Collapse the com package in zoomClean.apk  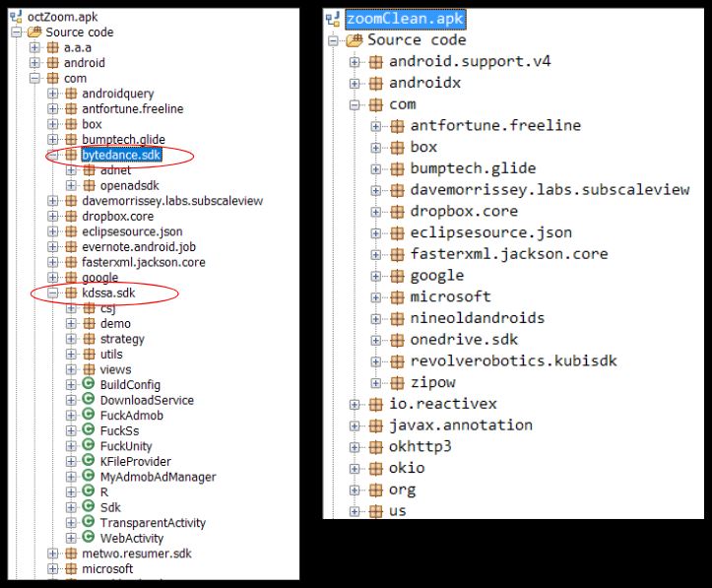(355, 104)
